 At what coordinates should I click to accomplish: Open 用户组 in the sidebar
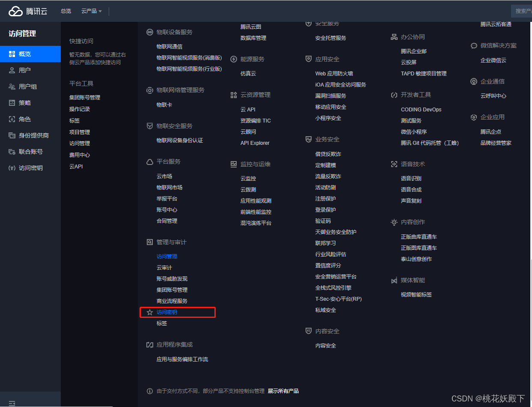tap(30, 87)
